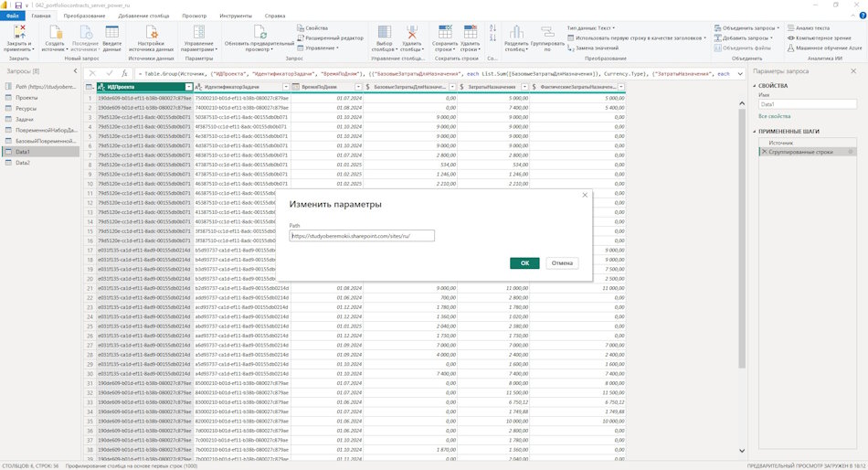Click the Выбор столбцов icon
This screenshot has height=470, width=868.
point(384,32)
